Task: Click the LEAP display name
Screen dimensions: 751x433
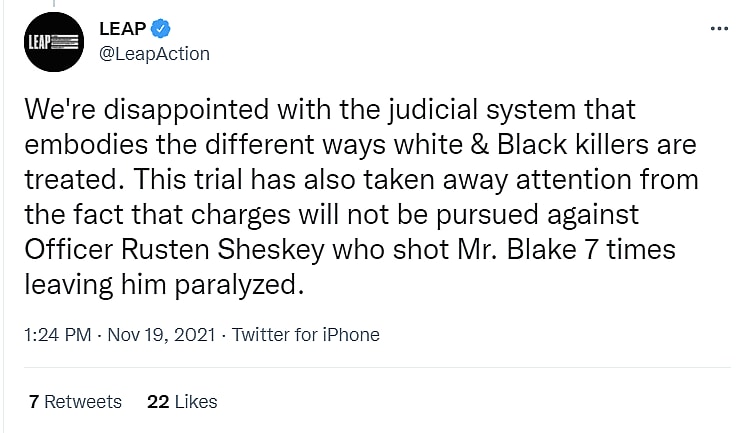Action: coord(123,29)
